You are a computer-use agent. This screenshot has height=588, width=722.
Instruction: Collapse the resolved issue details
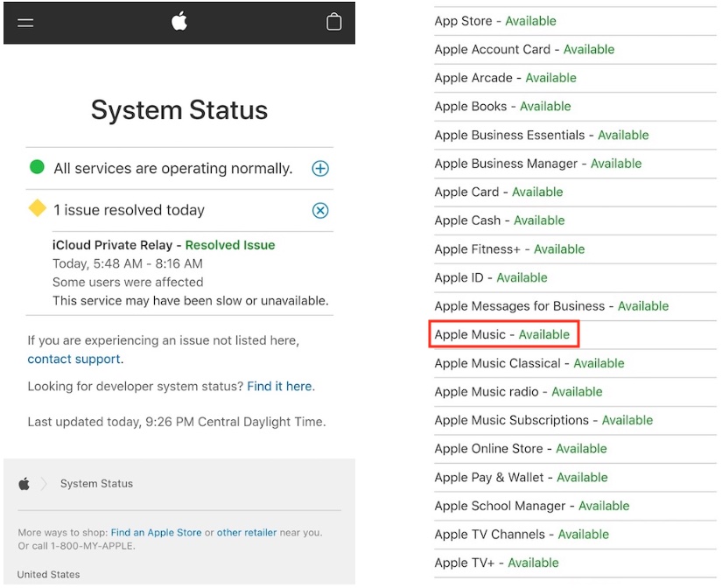320,211
